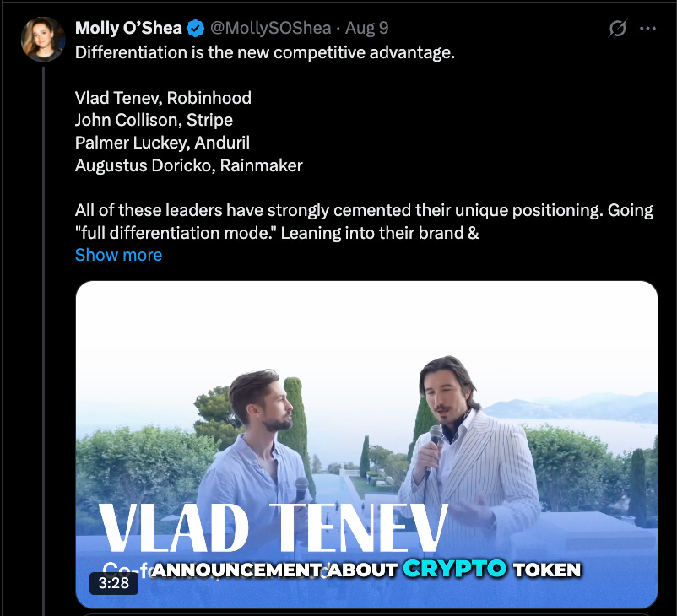
Task: Click the VLAD TENEV title overlay
Action: point(273,528)
